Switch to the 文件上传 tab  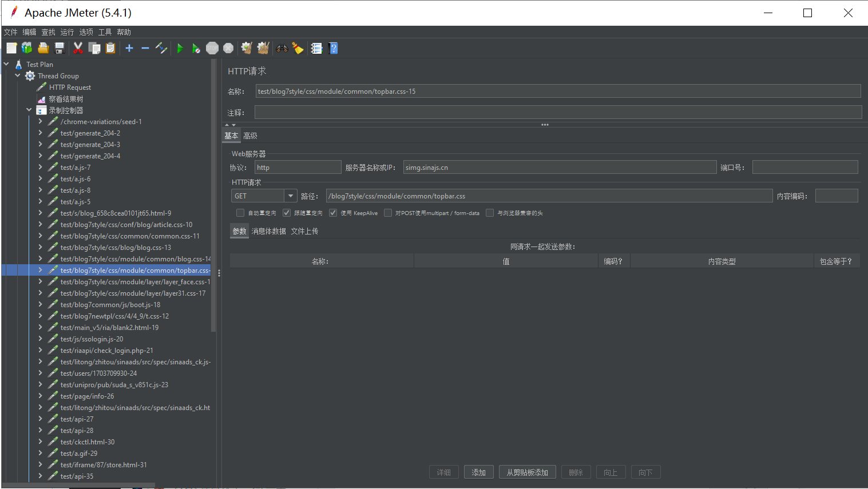pos(304,231)
